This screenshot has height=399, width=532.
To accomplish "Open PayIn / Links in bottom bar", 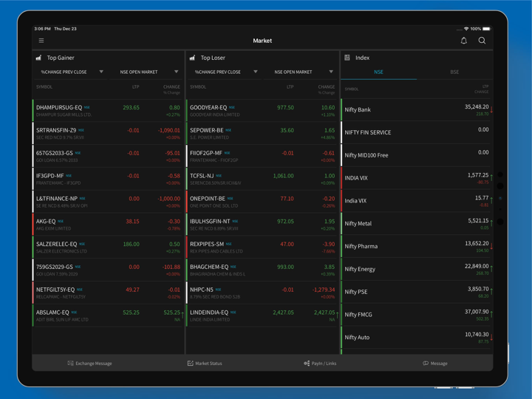I will coord(320,364).
